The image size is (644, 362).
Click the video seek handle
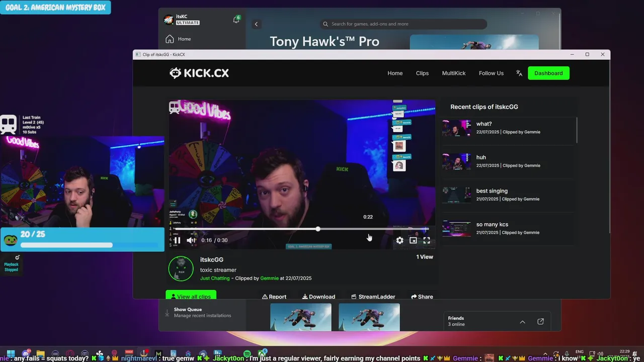pyautogui.click(x=318, y=229)
